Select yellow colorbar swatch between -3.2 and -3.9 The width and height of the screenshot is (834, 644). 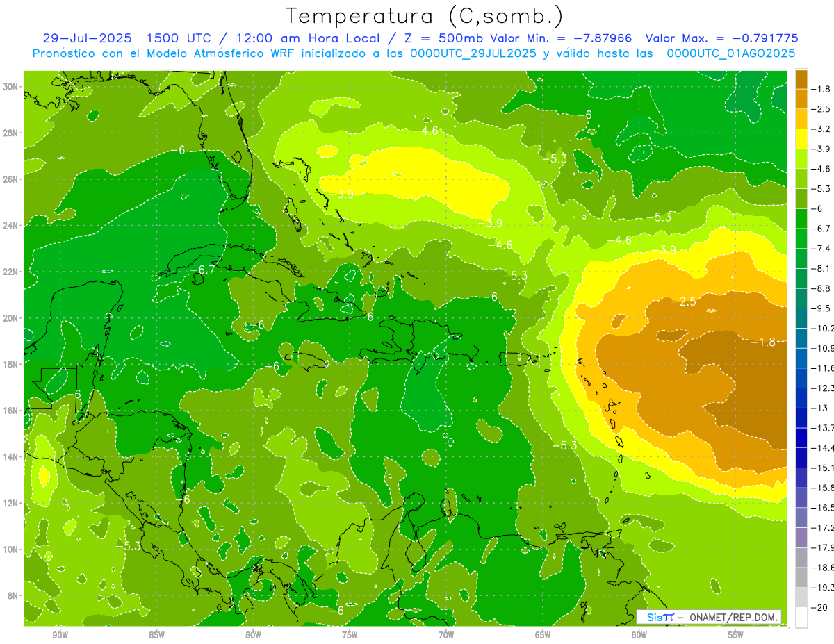point(801,139)
